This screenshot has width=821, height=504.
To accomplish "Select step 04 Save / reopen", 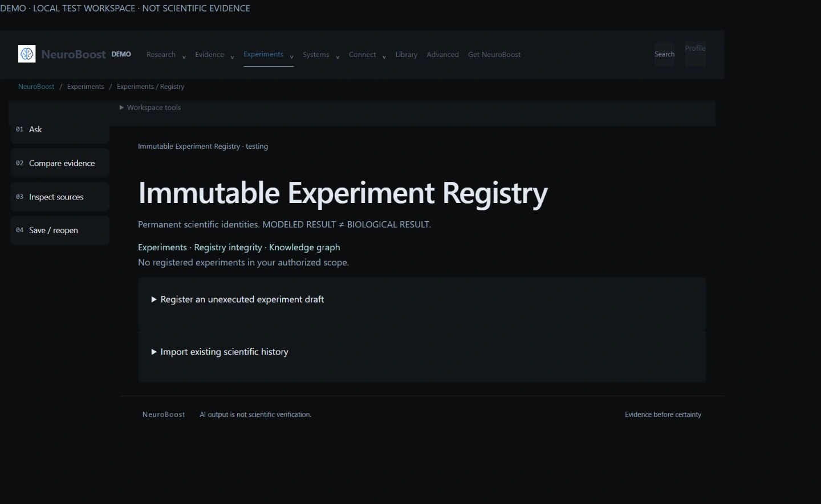I will pyautogui.click(x=59, y=230).
